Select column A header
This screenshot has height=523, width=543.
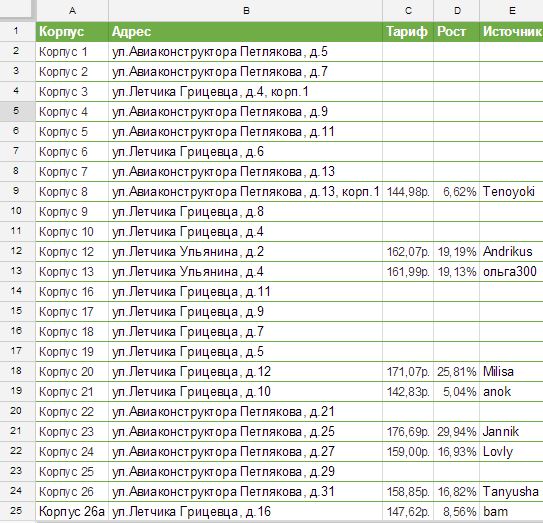point(72,10)
